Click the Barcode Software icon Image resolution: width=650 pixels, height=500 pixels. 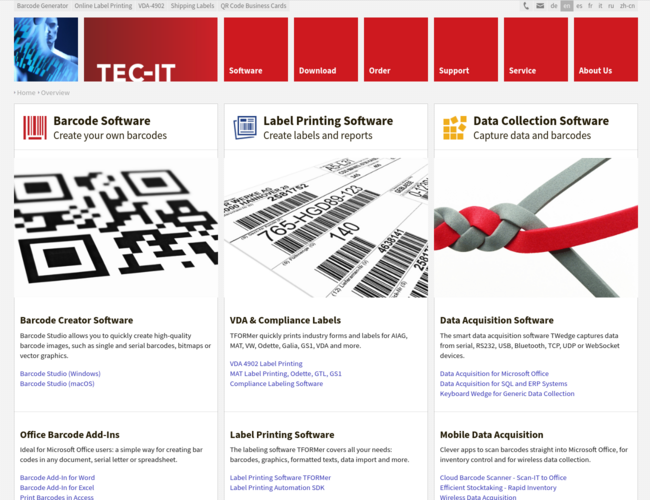tap(35, 127)
